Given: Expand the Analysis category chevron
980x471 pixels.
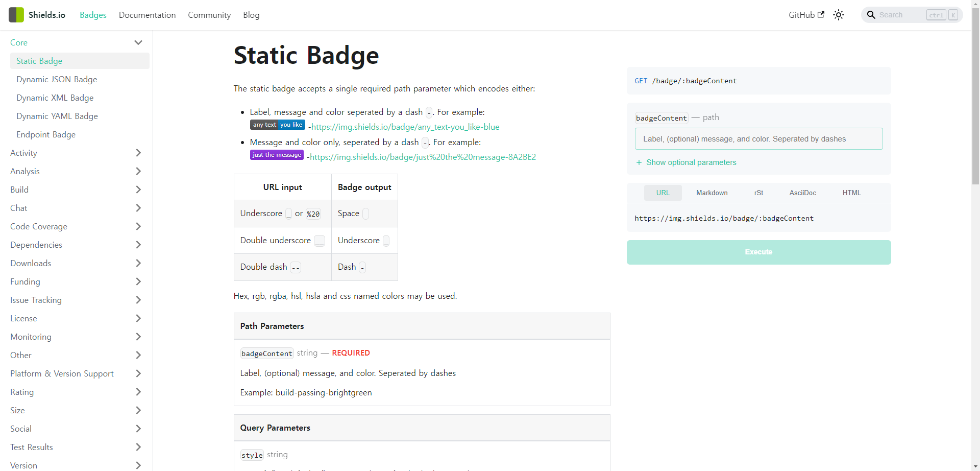Looking at the screenshot, I should (138, 171).
